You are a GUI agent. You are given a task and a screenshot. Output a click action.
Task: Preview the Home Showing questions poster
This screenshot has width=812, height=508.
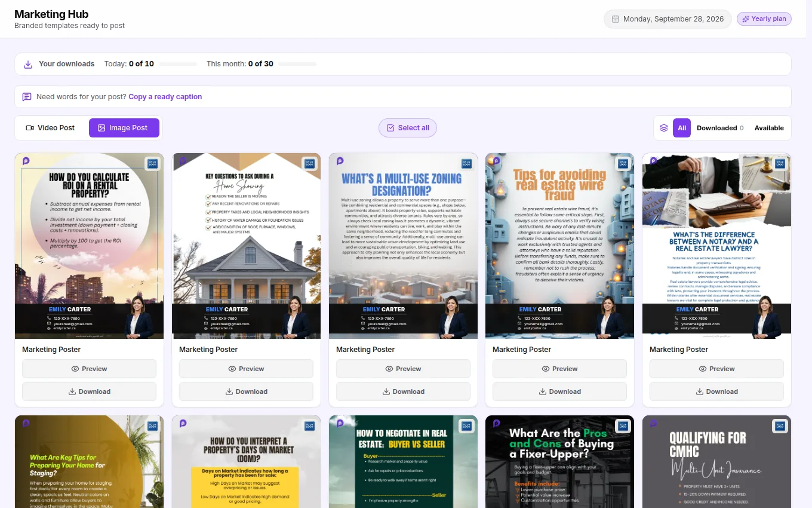(x=246, y=369)
